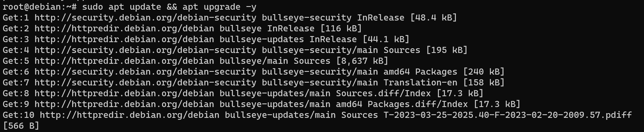644x132 pixels.
Task: Open the security.debian.org URL on Get:1 line
Action: (145, 18)
